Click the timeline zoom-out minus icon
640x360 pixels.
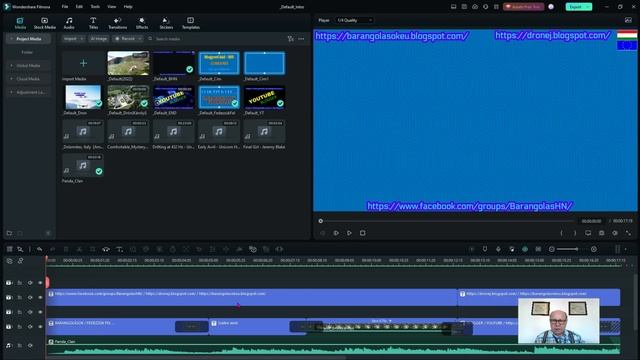pyautogui.click(x=552, y=249)
